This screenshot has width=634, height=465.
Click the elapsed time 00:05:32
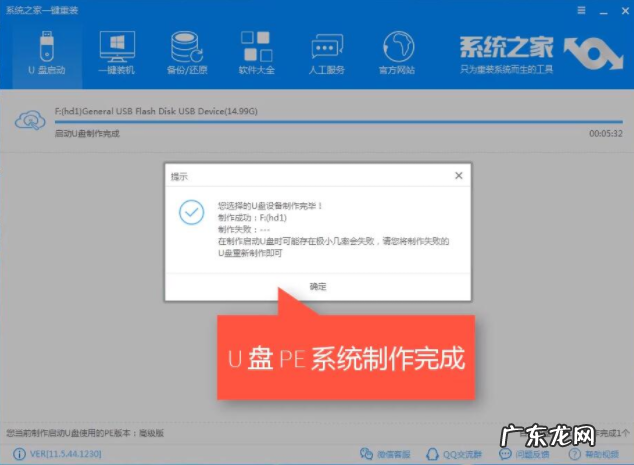pyautogui.click(x=605, y=133)
